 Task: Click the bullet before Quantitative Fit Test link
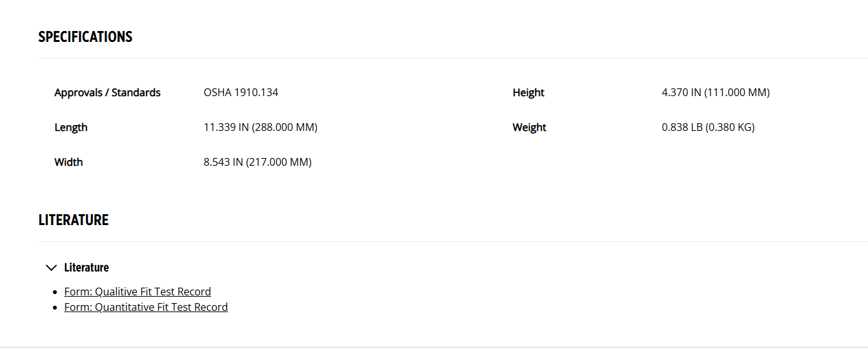(x=56, y=308)
